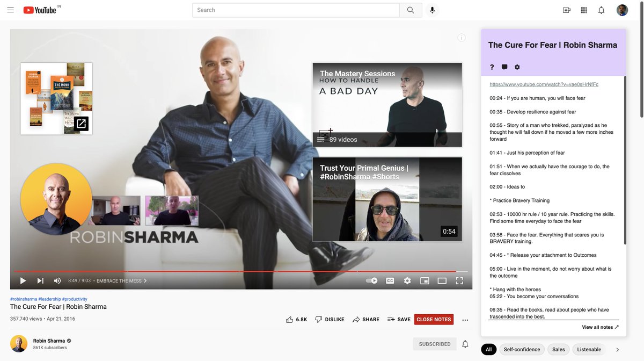Share this video
This screenshot has height=361, width=644.
tap(366, 320)
